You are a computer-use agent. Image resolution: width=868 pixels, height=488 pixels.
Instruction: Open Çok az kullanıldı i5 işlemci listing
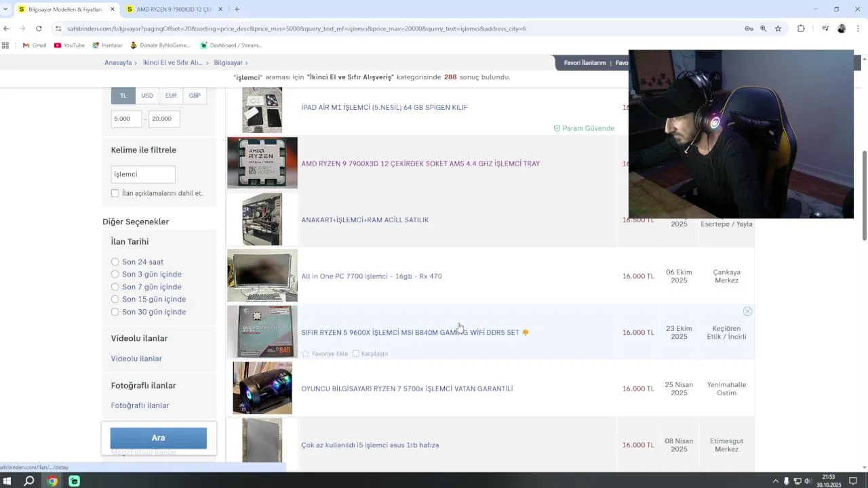point(370,445)
